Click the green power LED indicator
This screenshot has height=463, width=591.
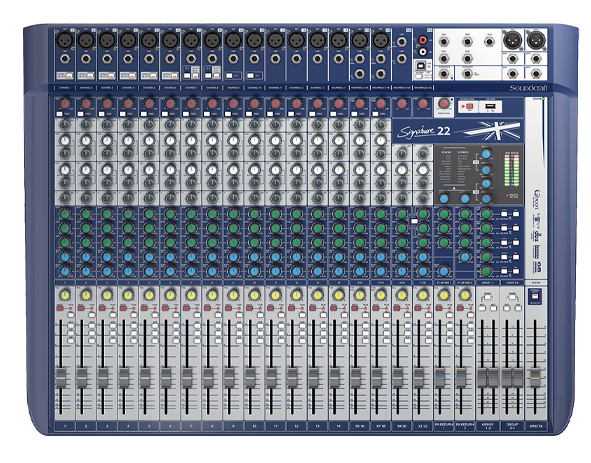click(x=544, y=99)
